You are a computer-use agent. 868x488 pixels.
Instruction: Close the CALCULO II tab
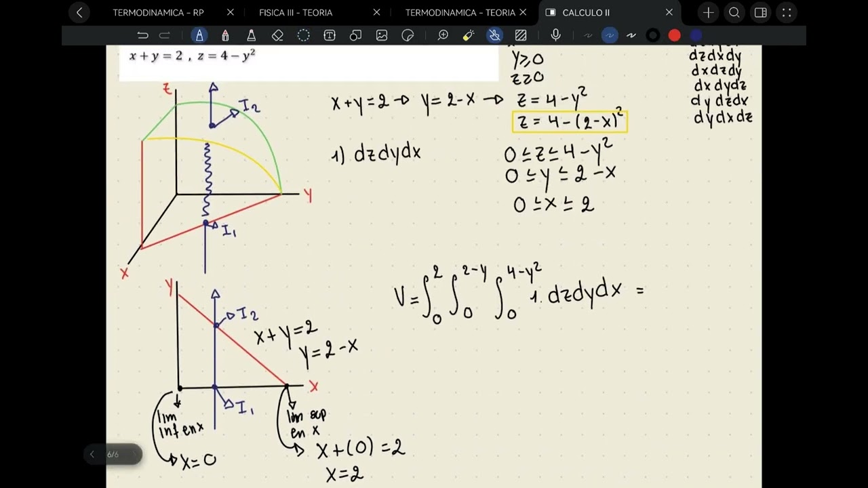click(669, 12)
